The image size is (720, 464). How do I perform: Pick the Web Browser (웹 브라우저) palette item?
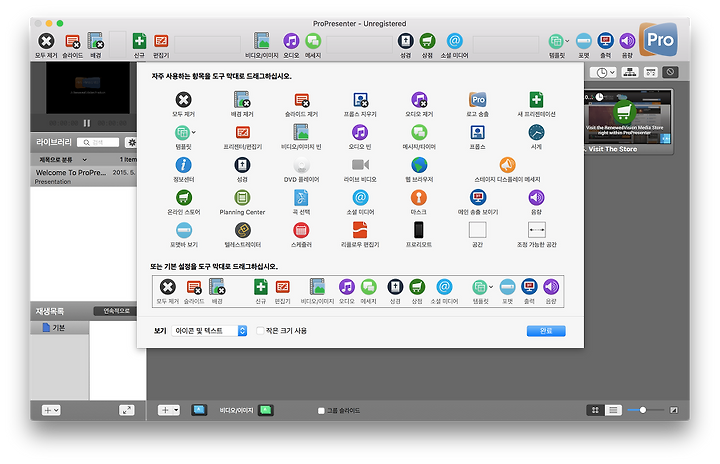tap(419, 170)
